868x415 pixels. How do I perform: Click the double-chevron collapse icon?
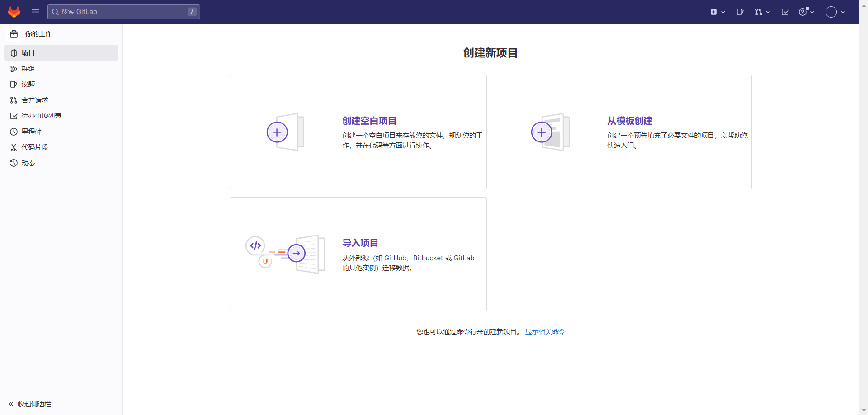[x=11, y=404]
